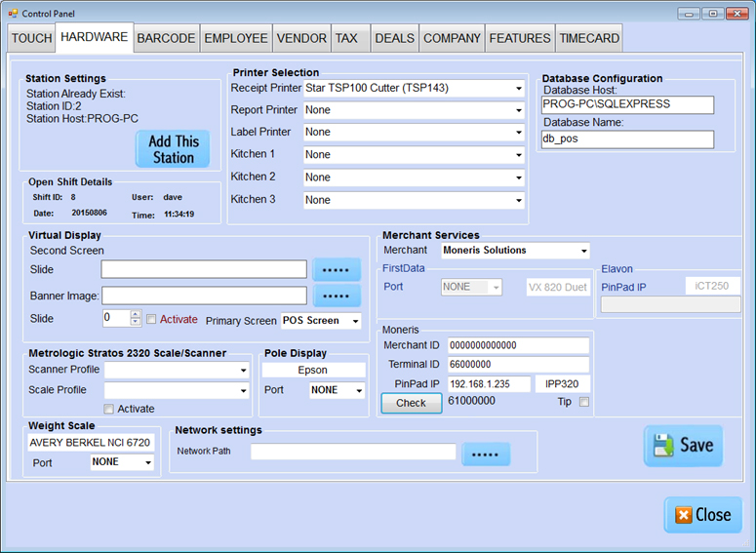Click browse button next to Slide field
Image resolution: width=756 pixels, height=553 pixels.
[337, 270]
